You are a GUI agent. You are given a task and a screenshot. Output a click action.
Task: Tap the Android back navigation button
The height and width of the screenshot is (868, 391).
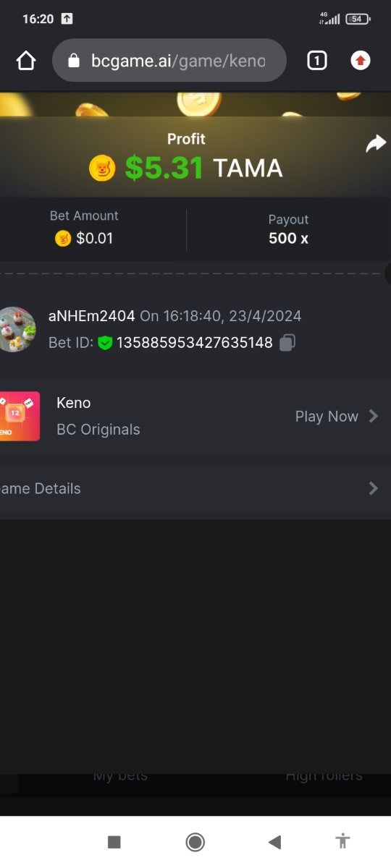click(274, 841)
